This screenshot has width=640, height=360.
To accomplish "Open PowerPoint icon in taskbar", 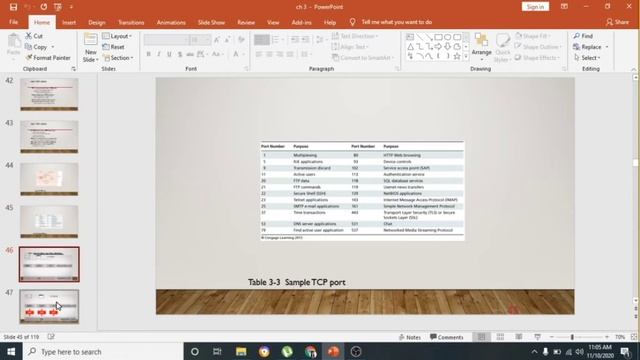I will pos(333,351).
